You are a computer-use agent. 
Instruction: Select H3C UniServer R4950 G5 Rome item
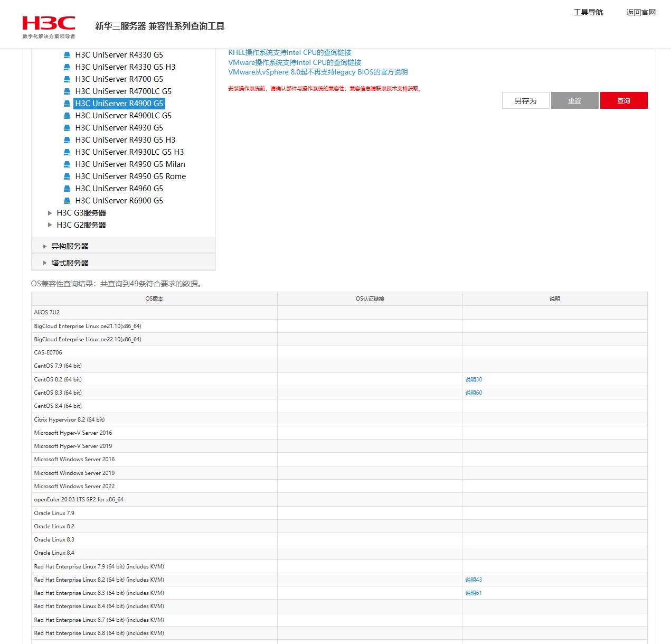131,176
